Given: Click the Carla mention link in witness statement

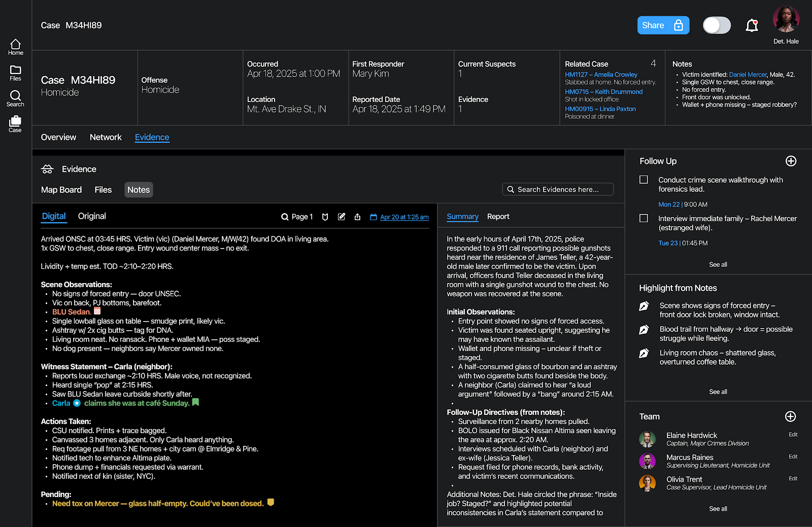Looking at the screenshot, I should (x=61, y=403).
